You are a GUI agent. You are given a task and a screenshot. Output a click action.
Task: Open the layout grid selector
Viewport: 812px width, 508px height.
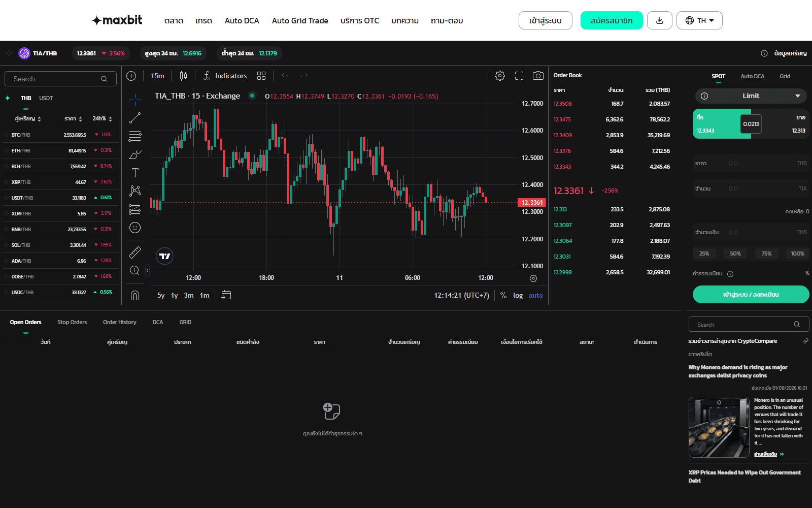point(261,76)
